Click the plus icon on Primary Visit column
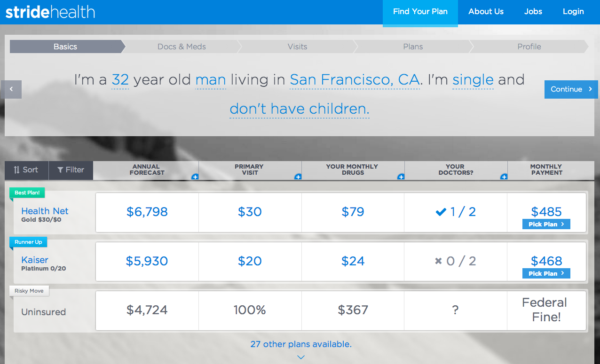The height and width of the screenshot is (364, 600). tap(298, 177)
